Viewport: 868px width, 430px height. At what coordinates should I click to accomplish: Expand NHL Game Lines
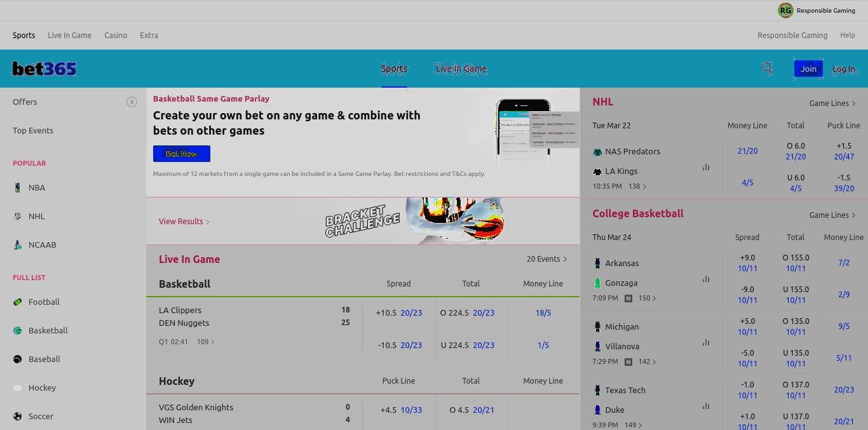pyautogui.click(x=832, y=103)
